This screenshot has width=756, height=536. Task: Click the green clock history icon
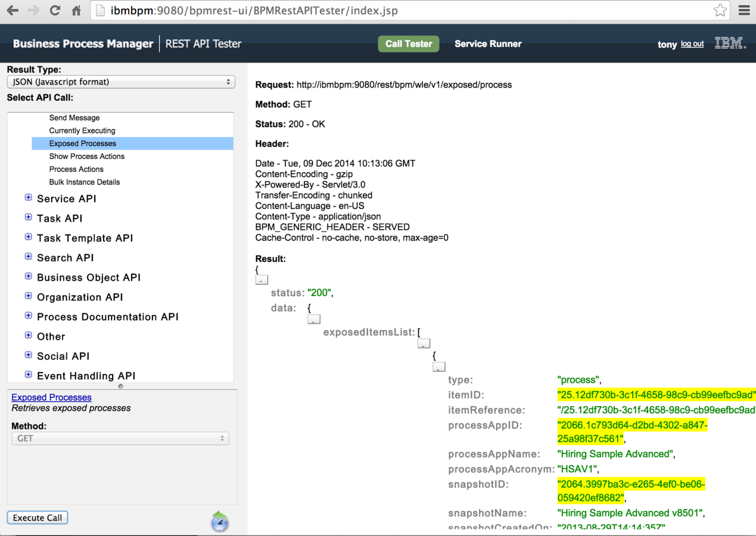click(x=220, y=521)
